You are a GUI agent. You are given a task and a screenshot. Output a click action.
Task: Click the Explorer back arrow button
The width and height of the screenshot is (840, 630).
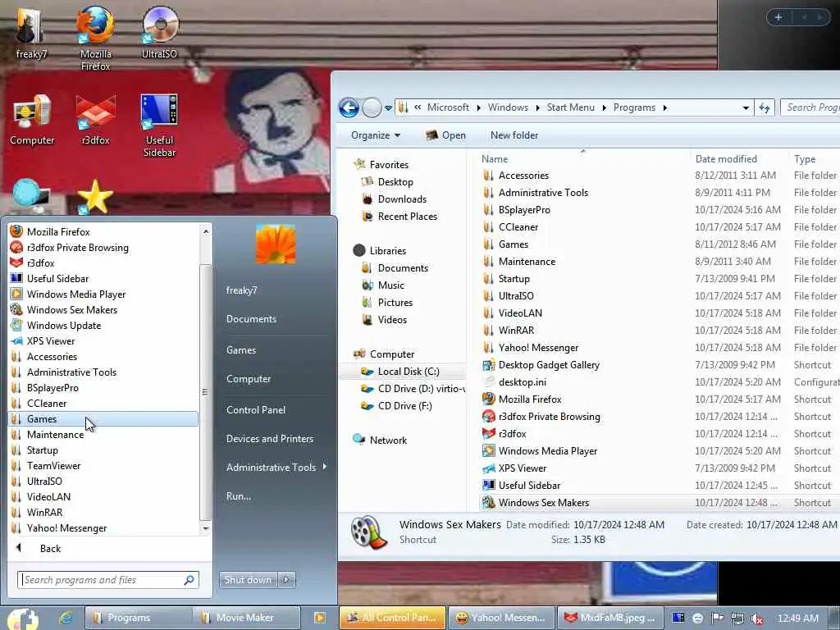[349, 107]
